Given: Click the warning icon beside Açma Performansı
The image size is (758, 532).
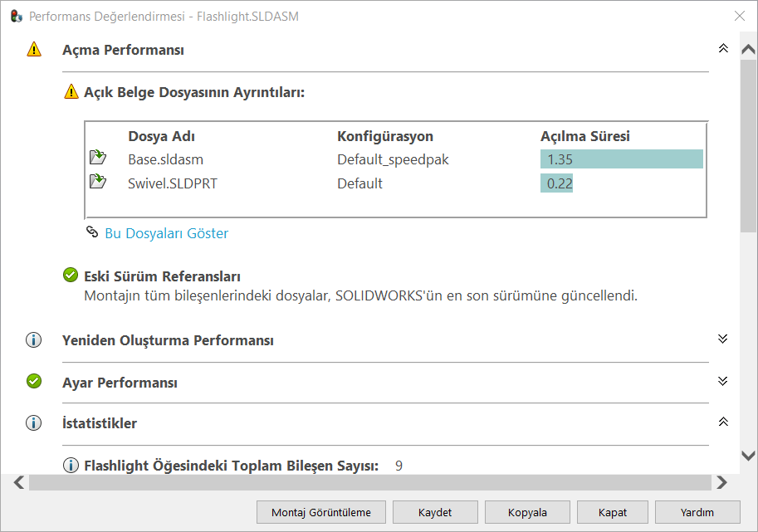Looking at the screenshot, I should point(33,50).
